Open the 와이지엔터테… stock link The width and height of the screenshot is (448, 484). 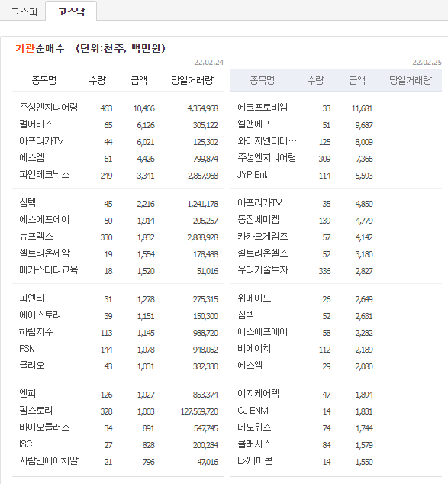tap(267, 141)
